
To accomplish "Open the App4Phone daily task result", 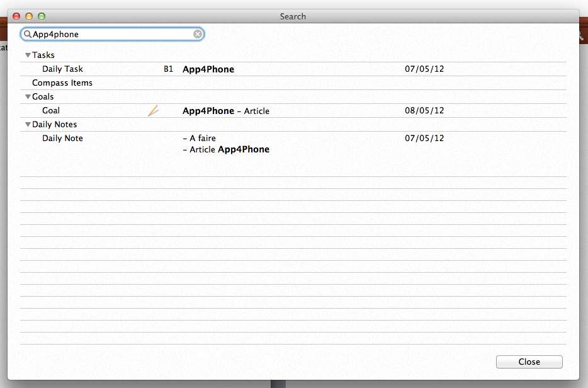I will (208, 69).
